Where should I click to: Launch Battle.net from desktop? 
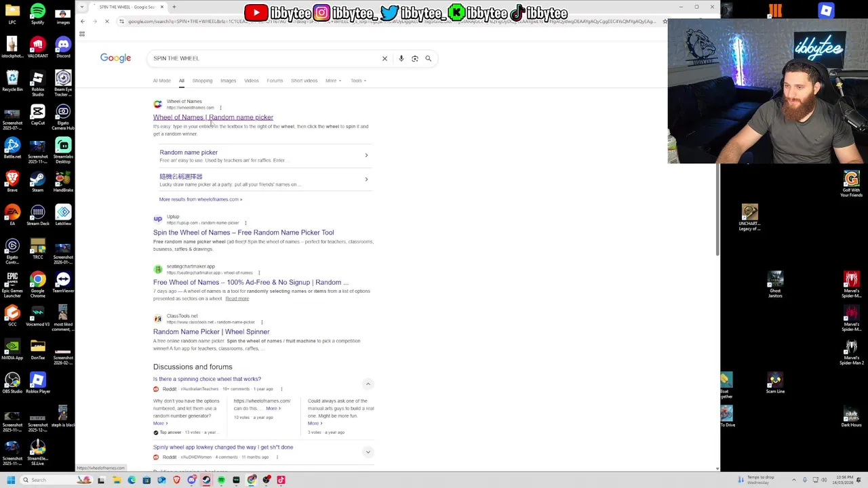(12, 147)
